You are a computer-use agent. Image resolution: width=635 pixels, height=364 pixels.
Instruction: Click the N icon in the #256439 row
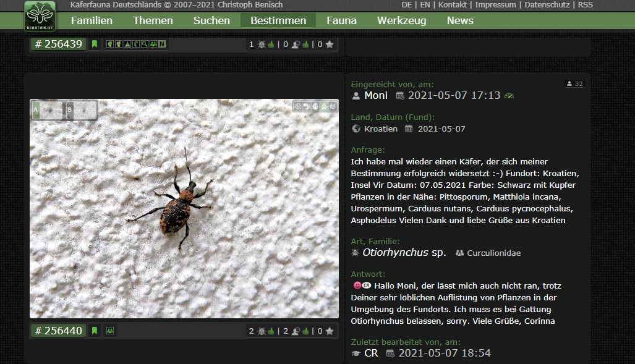[161, 44]
